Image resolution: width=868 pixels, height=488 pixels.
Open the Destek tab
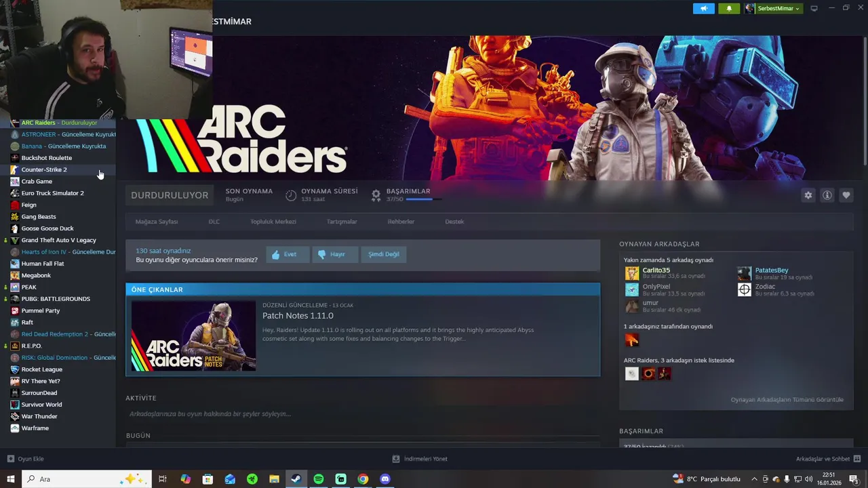(454, 222)
